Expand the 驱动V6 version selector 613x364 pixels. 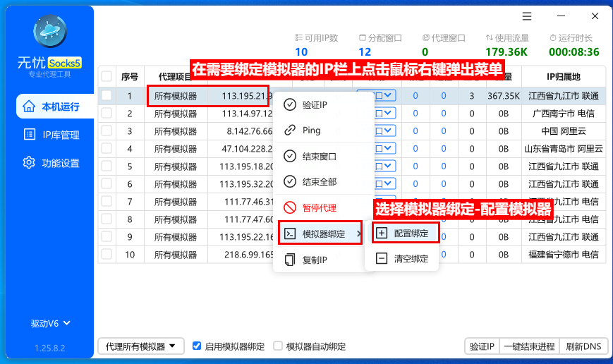[50, 324]
